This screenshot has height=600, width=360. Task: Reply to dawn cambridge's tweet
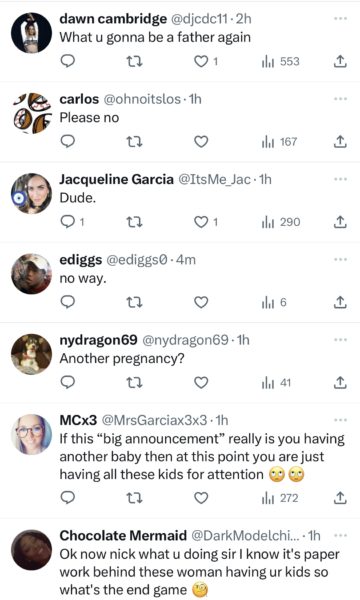(x=68, y=61)
